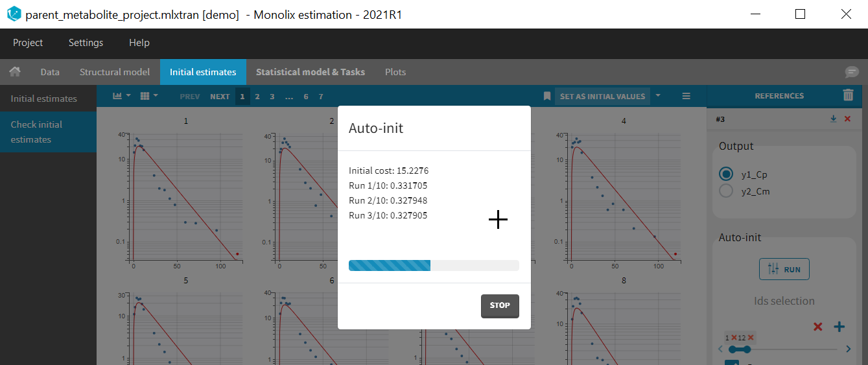Expand the grid layout dropdown

pyautogui.click(x=148, y=96)
